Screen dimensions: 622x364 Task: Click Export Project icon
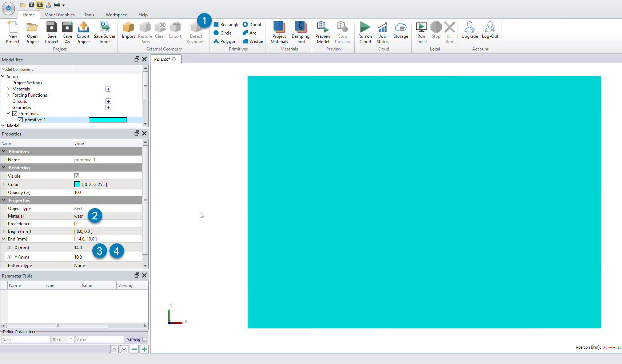83,33
